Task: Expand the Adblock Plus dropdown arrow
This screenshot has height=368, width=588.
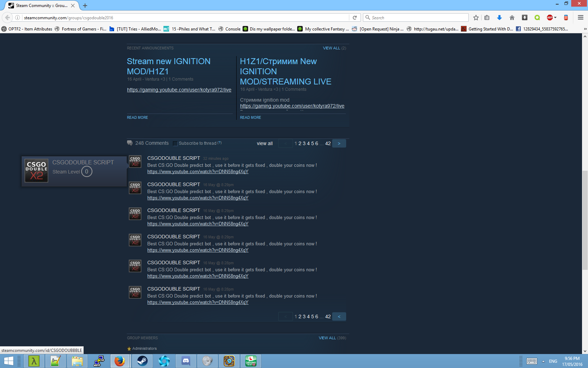Action: click(x=555, y=18)
